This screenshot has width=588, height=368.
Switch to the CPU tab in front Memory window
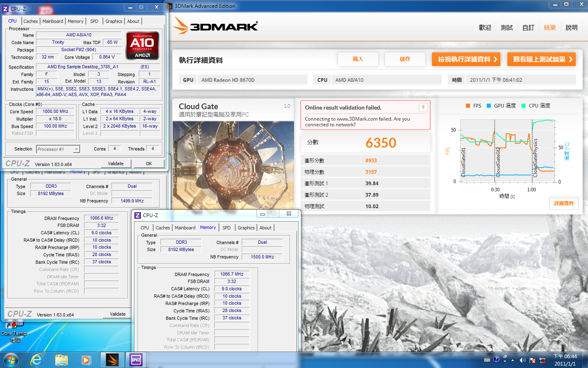tap(145, 228)
